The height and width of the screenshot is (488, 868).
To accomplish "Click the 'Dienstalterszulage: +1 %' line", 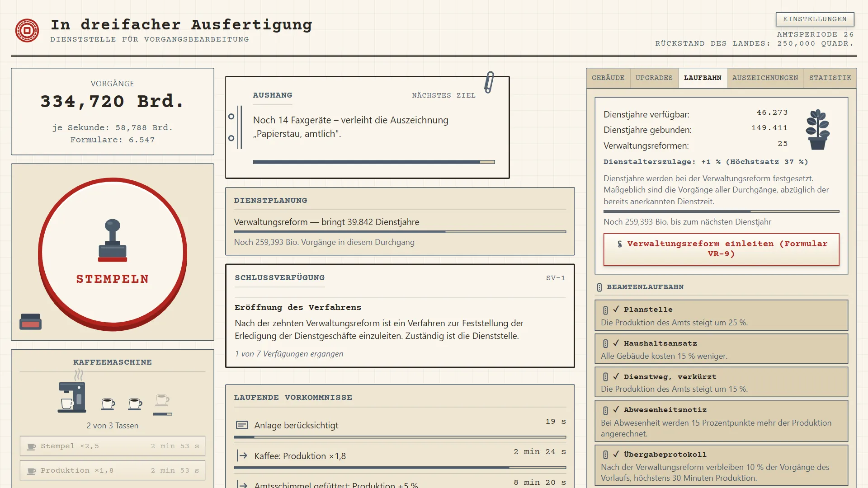I will (x=705, y=162).
